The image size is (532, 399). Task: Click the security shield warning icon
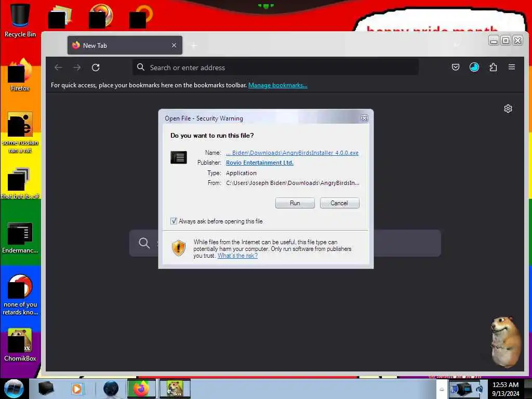[179, 248]
